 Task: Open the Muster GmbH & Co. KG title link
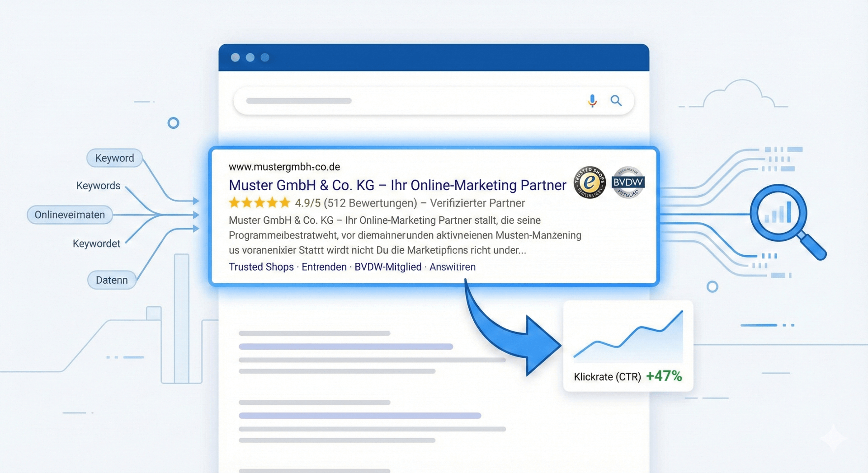coord(397,185)
